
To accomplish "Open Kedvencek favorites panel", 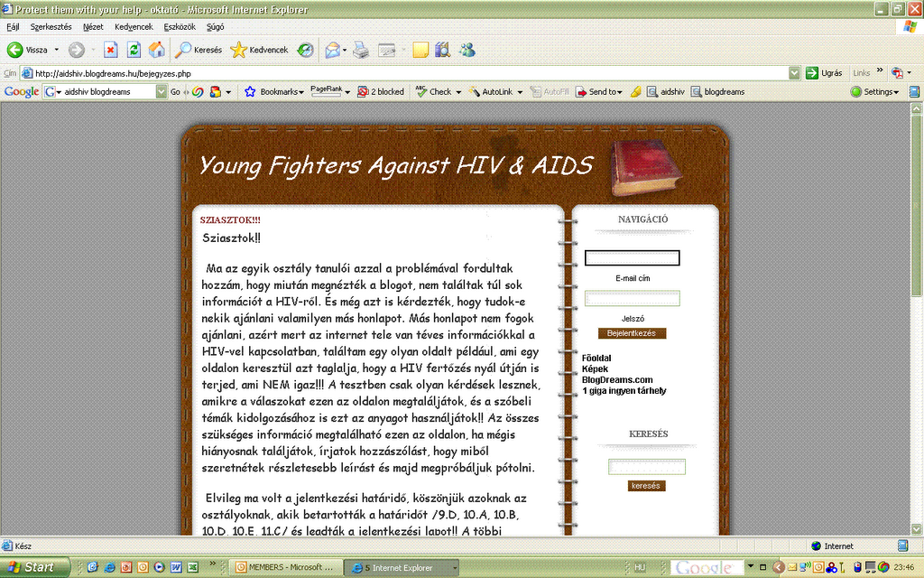I will pos(259,51).
